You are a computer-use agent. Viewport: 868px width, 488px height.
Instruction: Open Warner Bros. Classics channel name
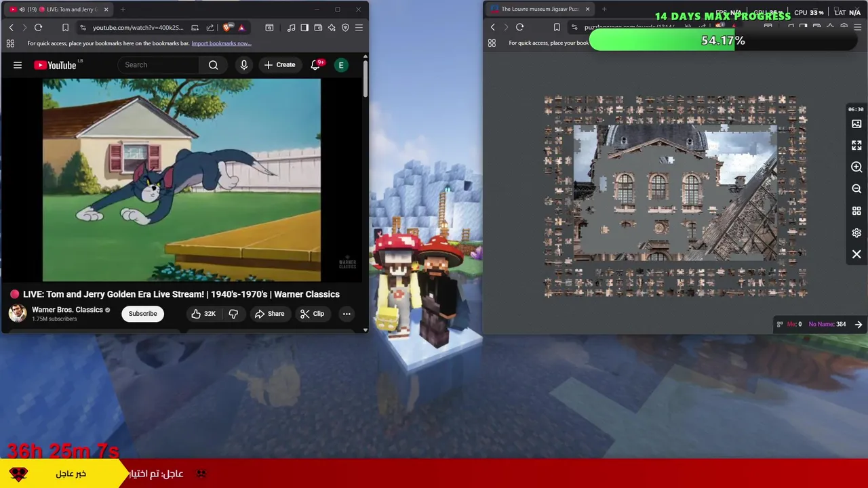(67, 310)
